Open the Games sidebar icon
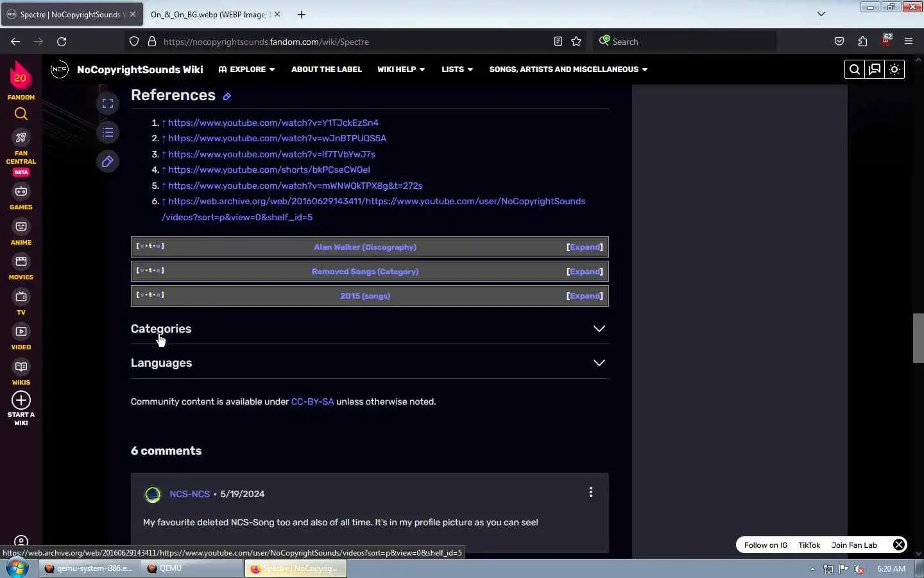Viewport: 924px width, 578px height. pyautogui.click(x=21, y=191)
